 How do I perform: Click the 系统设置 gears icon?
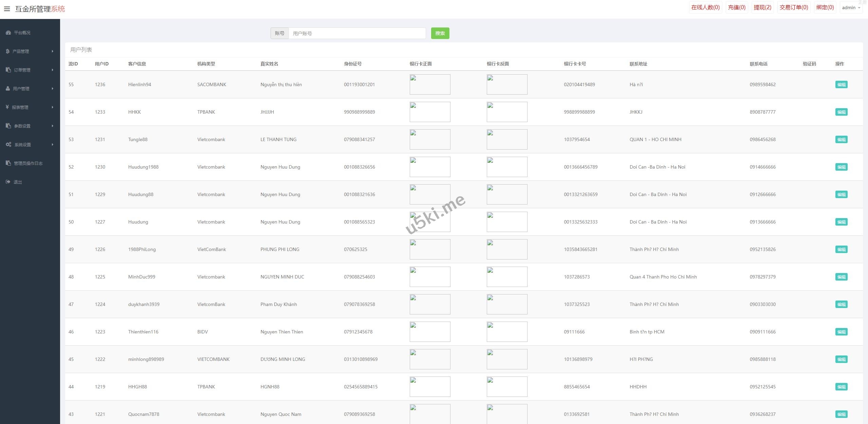(8, 144)
